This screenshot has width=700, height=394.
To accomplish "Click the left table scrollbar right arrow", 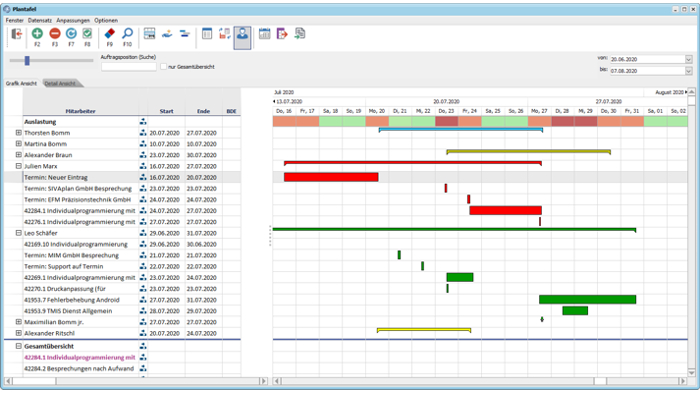I will 263,381.
